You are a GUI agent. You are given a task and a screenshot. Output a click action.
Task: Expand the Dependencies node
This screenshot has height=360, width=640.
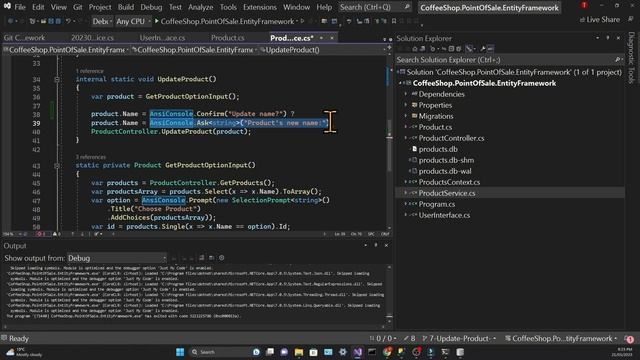(405, 94)
